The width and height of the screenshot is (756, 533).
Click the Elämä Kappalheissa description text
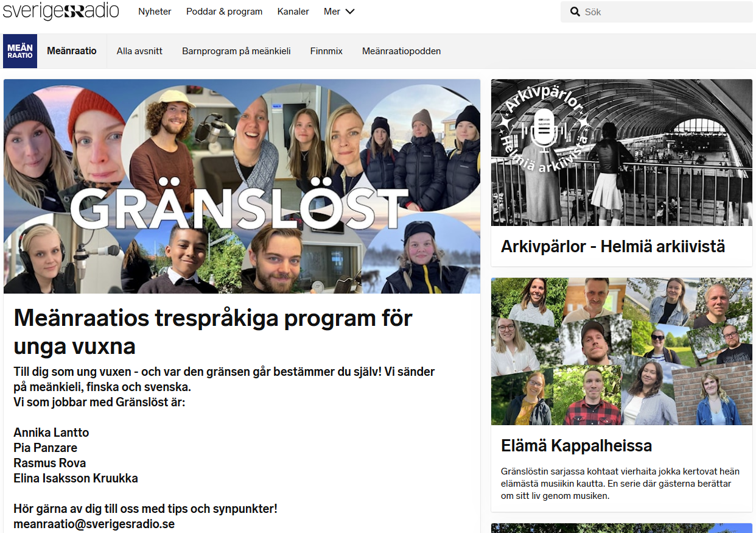click(x=620, y=484)
